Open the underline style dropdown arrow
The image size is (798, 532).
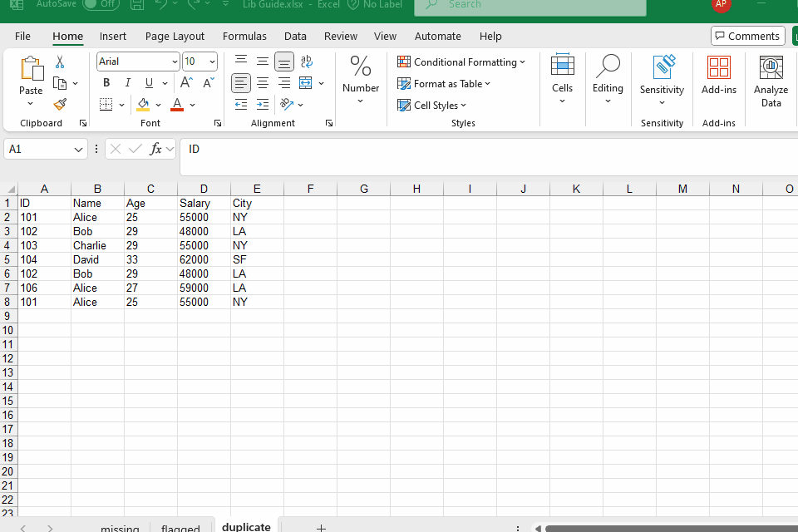coord(165,83)
